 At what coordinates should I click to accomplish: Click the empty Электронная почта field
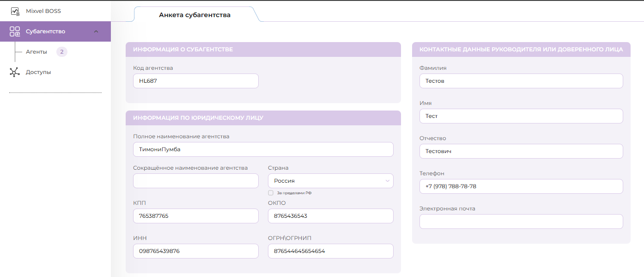click(x=521, y=222)
